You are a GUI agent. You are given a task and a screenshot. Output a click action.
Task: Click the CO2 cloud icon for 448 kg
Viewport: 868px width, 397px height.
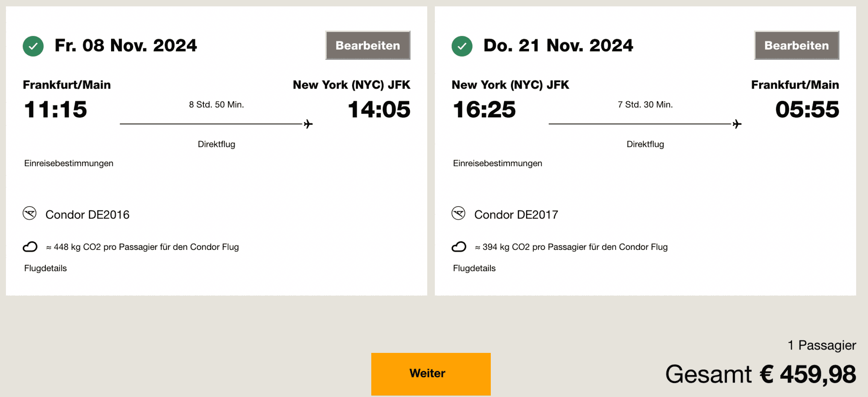pos(30,247)
